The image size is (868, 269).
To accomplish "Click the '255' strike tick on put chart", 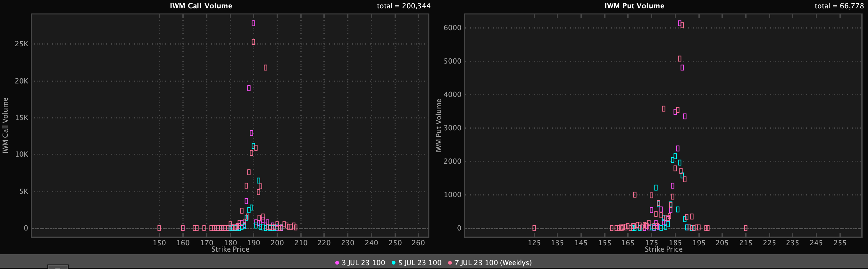I will 840,243.
